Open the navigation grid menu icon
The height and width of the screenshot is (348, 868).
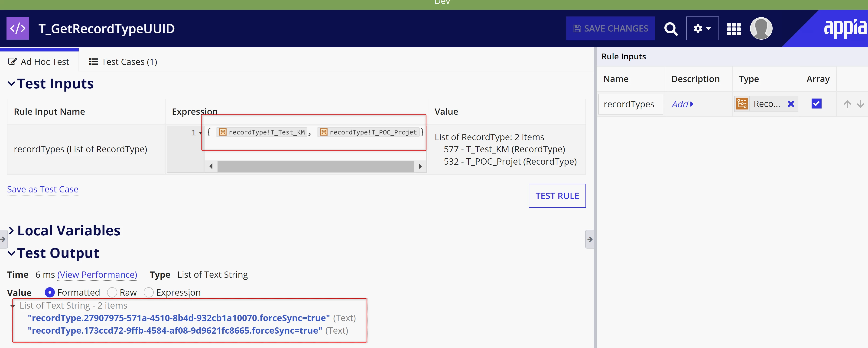pyautogui.click(x=734, y=29)
